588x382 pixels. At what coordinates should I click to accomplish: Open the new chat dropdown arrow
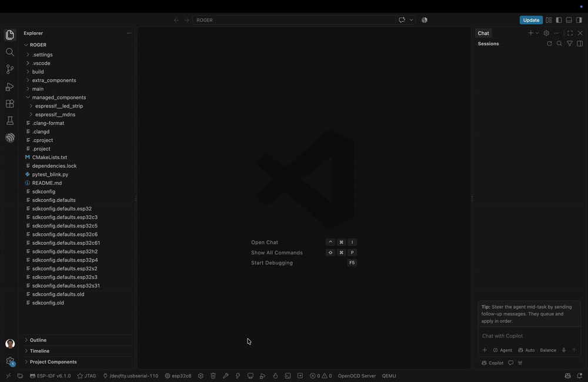coord(537,33)
